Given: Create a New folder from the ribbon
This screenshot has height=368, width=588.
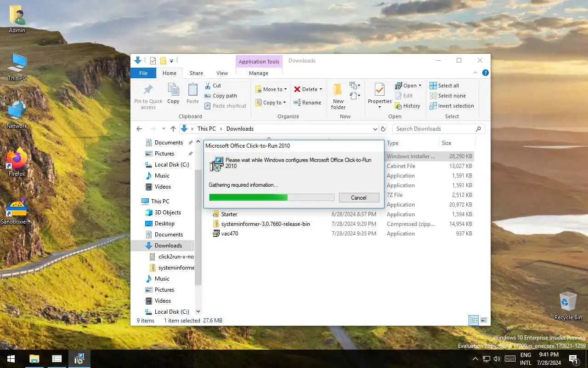Looking at the screenshot, I should 338,96.
